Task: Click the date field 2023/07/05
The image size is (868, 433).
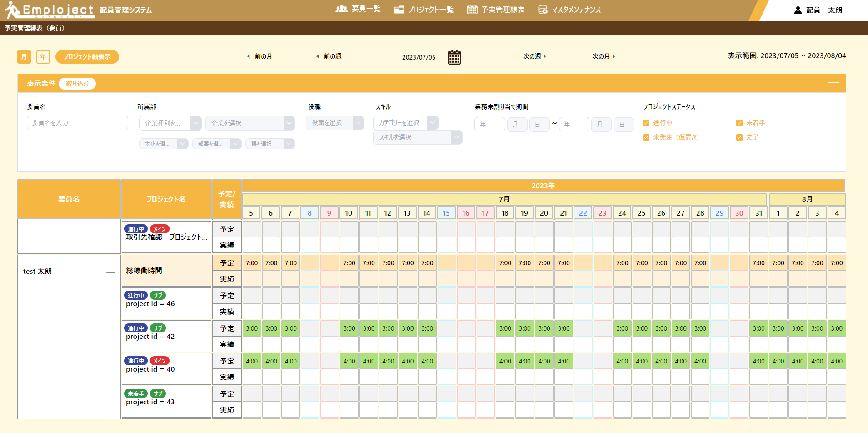Action: (x=419, y=57)
